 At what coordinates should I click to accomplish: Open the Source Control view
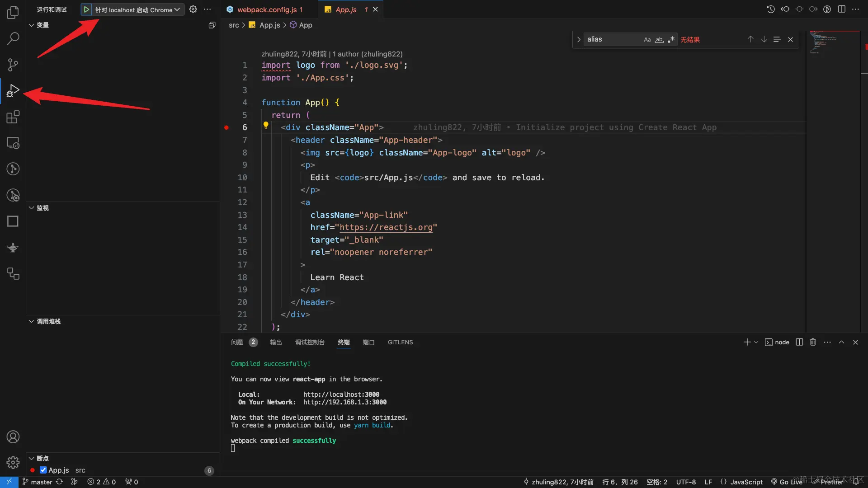[x=13, y=65]
